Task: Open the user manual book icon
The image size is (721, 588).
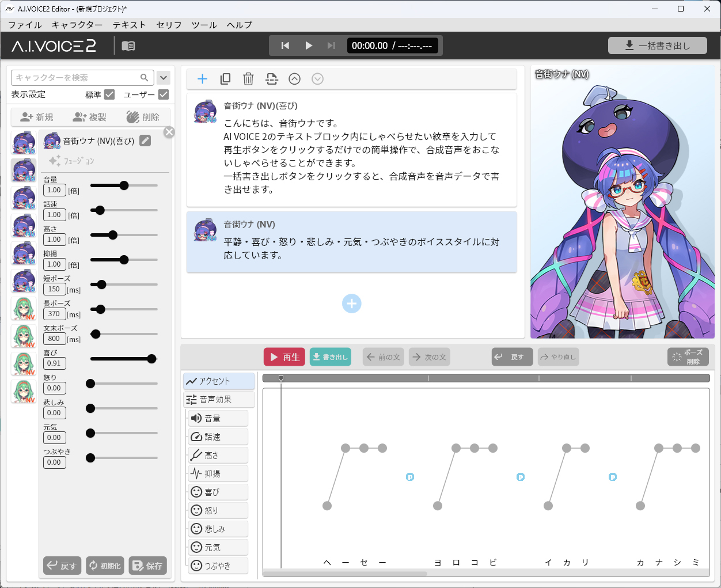Action: click(128, 45)
